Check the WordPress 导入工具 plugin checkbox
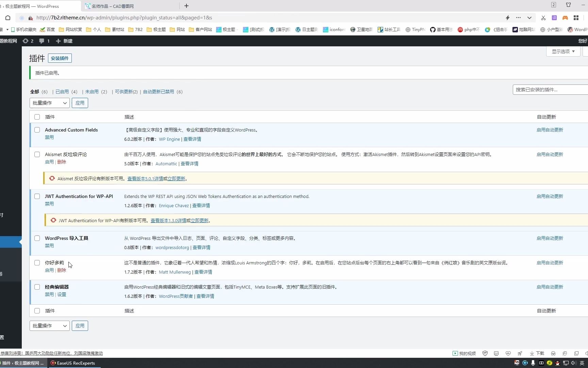 point(37,238)
